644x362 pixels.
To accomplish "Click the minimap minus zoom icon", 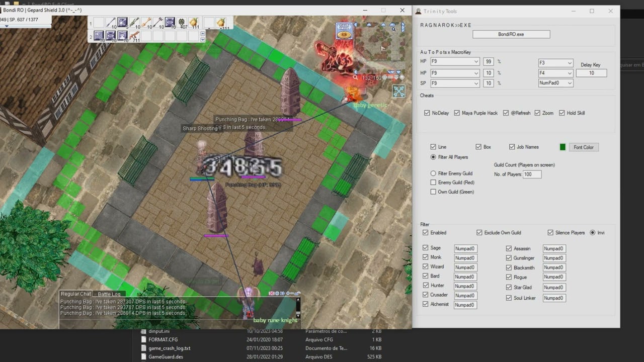I will pyautogui.click(x=390, y=77).
